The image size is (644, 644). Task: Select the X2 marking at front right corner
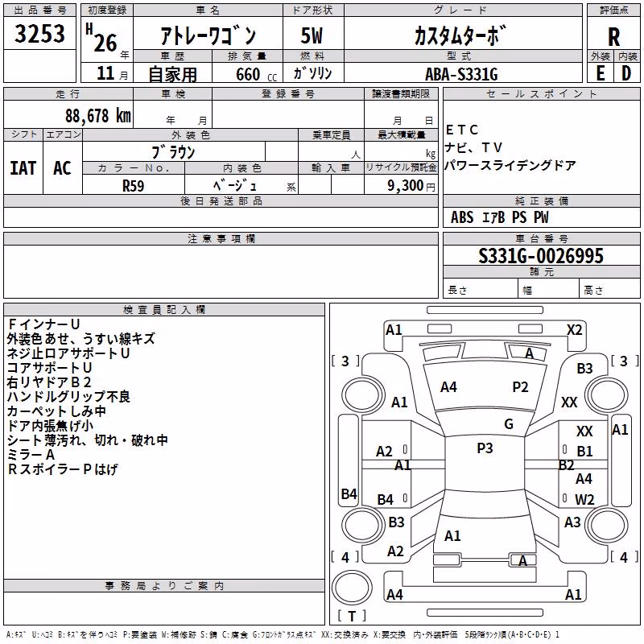[574, 330]
